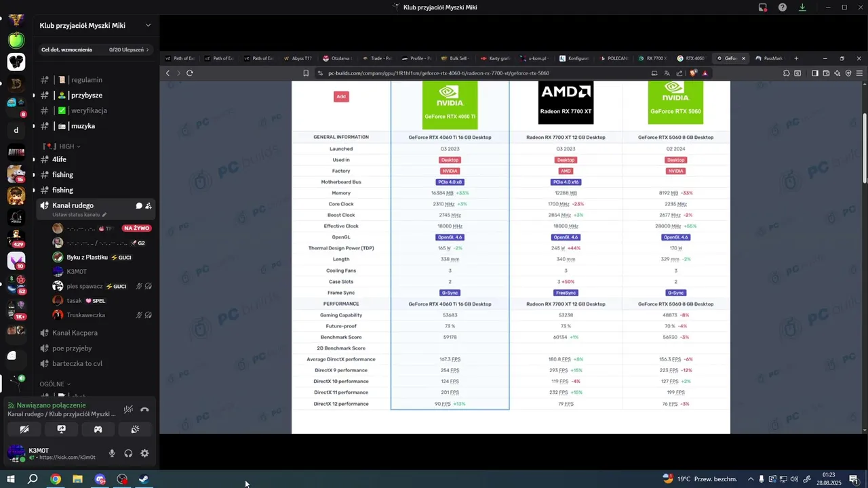
Task: Click the pc-builds.com address bar URL
Action: 439,73
